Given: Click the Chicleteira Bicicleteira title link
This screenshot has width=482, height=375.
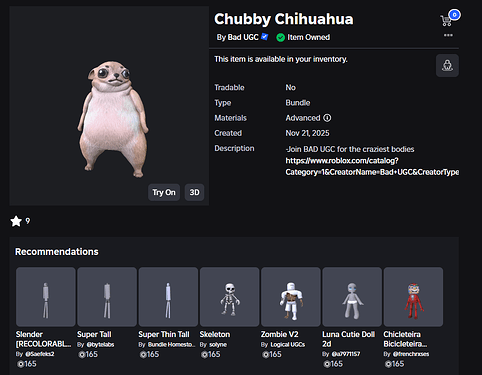Looking at the screenshot, I should [x=405, y=339].
